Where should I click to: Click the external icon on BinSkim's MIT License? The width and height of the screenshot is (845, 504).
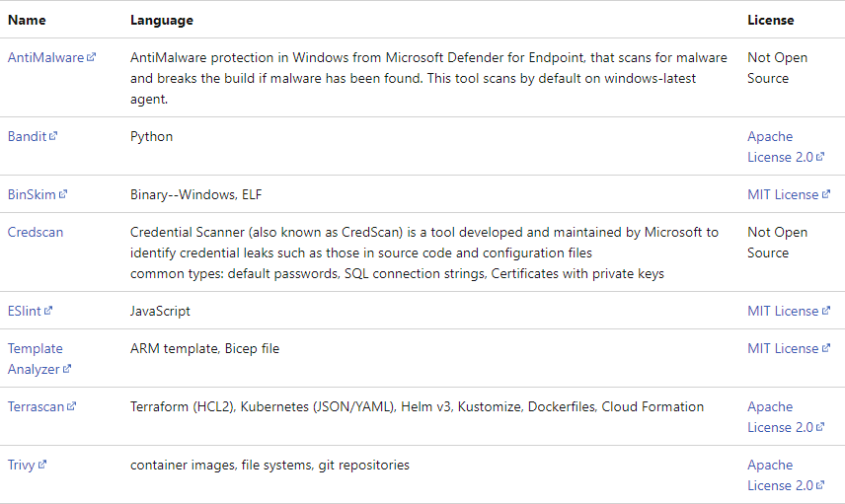825,194
